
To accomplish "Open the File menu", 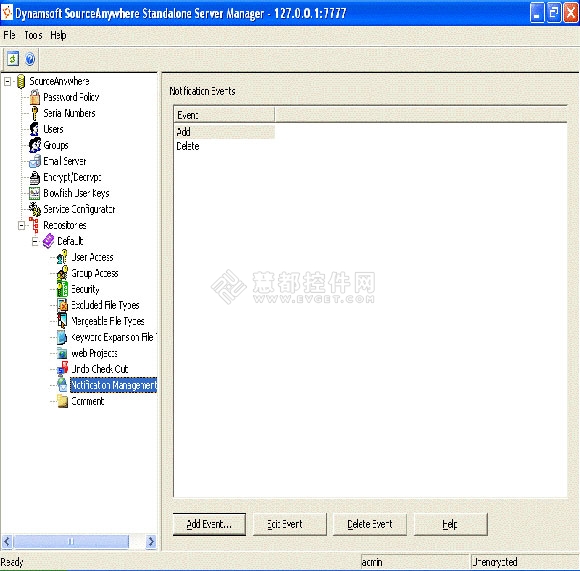I will pos(10,35).
